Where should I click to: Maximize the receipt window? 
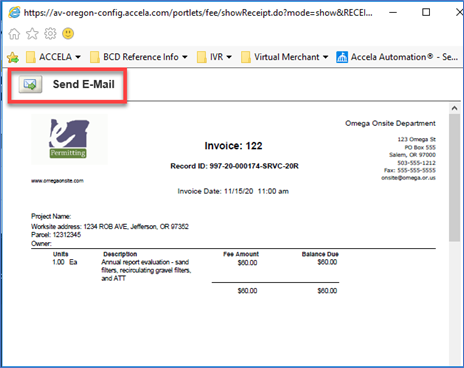tap(426, 12)
